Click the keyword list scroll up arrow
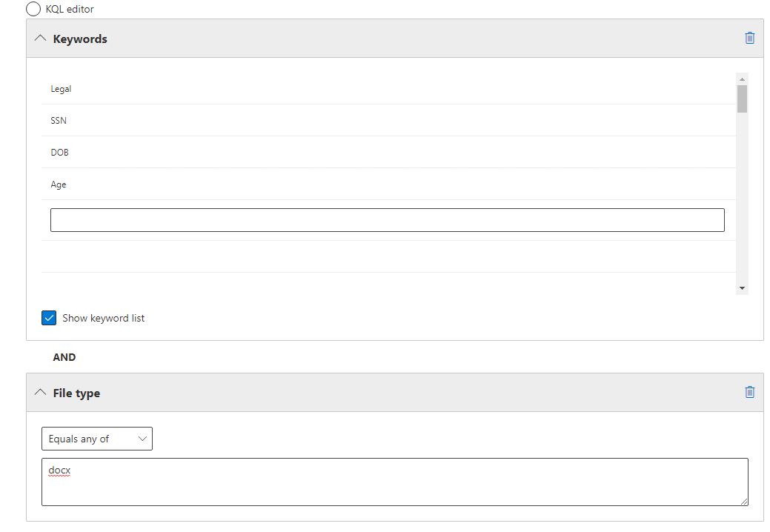Screen dimensions: 770x532 (x=742, y=79)
